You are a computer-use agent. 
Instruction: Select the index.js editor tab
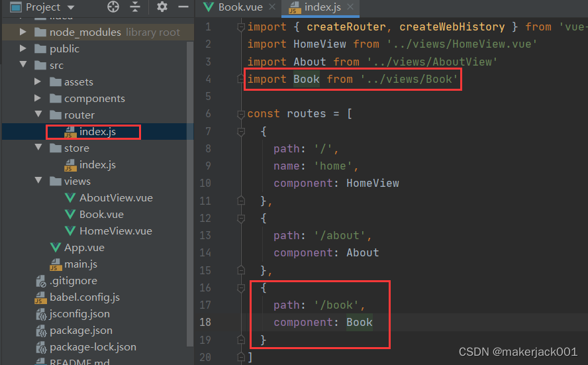point(318,8)
